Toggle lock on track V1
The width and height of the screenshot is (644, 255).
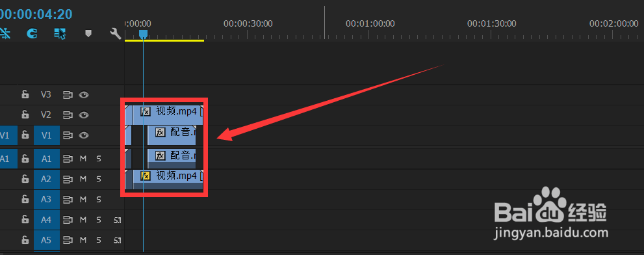25,135
